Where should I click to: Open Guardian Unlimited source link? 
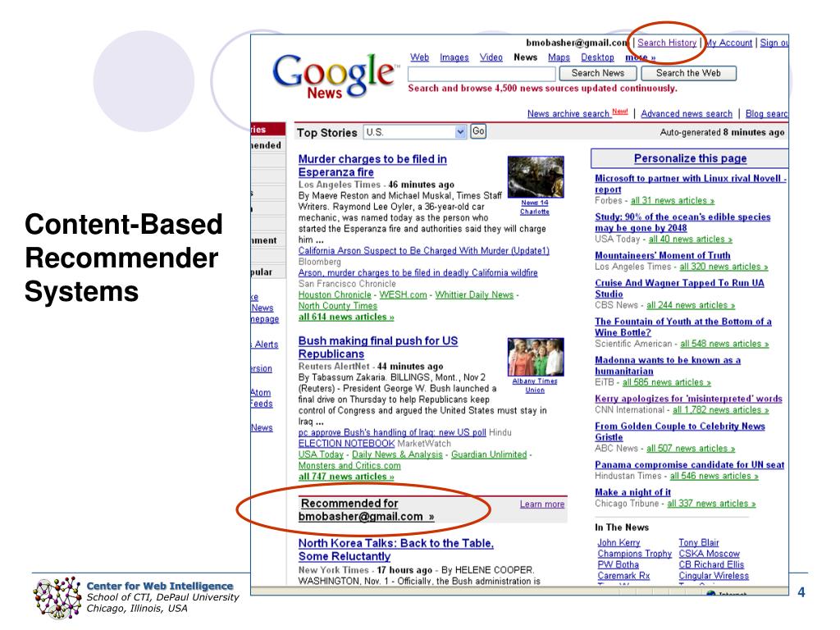click(x=489, y=454)
